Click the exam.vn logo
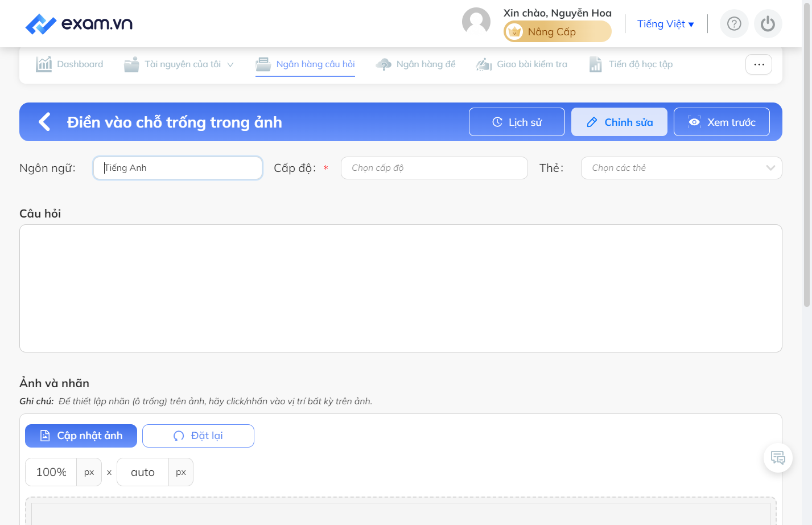The height and width of the screenshot is (525, 812). pyautogui.click(x=79, y=23)
